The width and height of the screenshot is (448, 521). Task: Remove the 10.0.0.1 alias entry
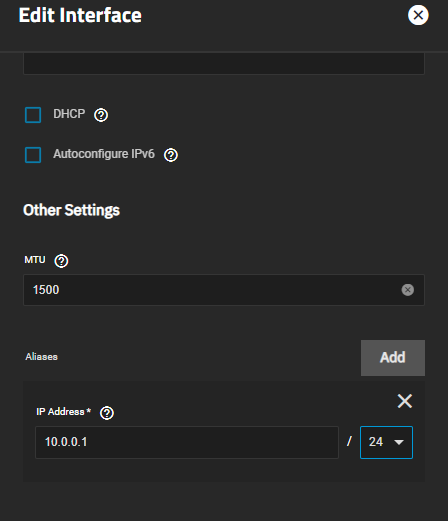pyautogui.click(x=405, y=401)
